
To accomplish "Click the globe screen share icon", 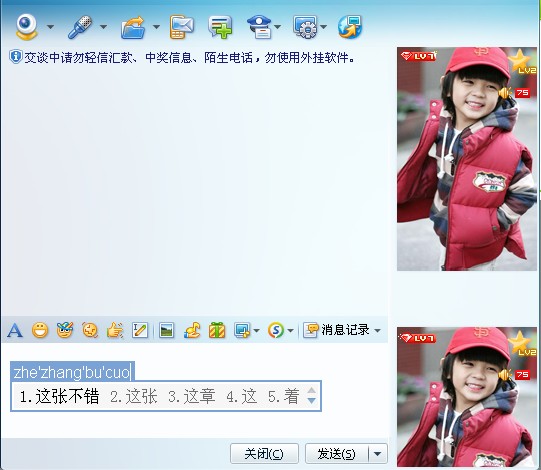I will tap(350, 27).
